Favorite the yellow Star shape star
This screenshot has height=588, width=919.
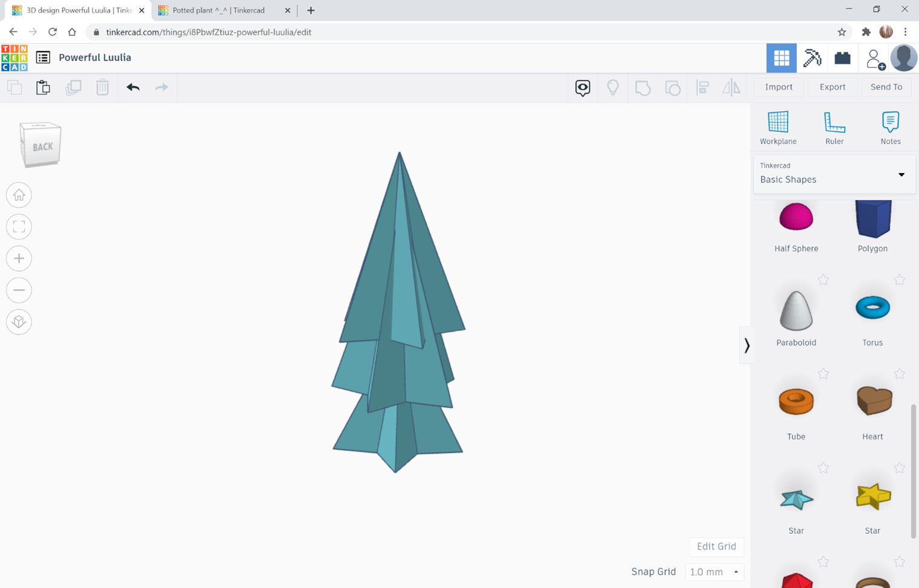click(x=900, y=468)
